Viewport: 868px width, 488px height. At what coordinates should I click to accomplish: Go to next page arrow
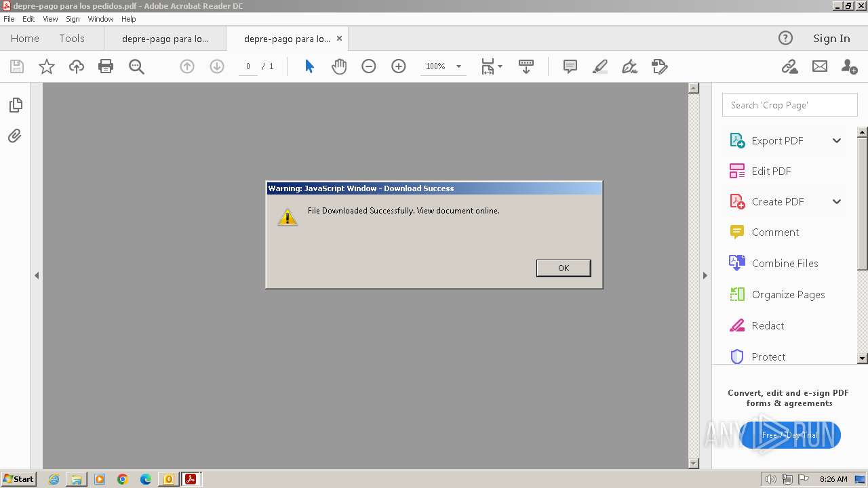coord(217,66)
